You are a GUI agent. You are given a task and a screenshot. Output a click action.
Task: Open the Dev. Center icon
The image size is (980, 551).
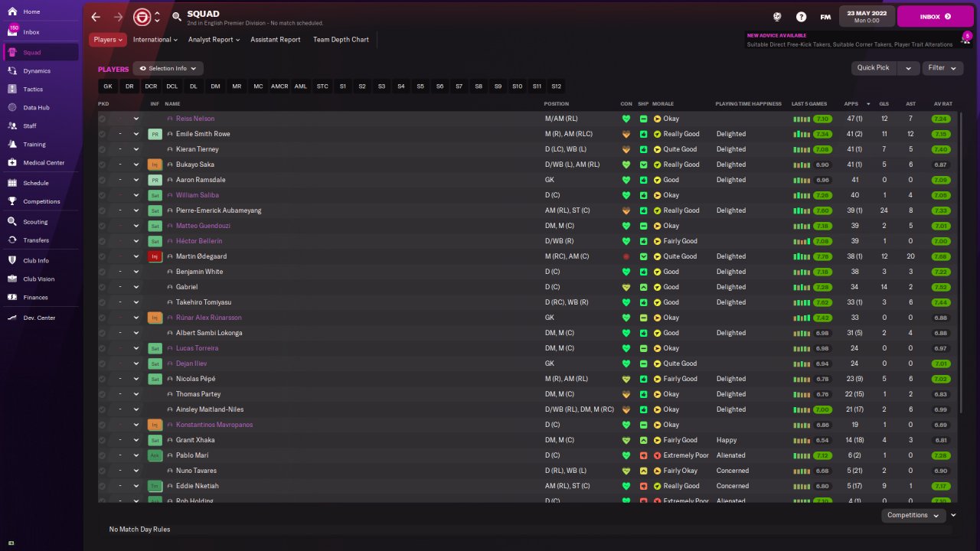pyautogui.click(x=12, y=318)
